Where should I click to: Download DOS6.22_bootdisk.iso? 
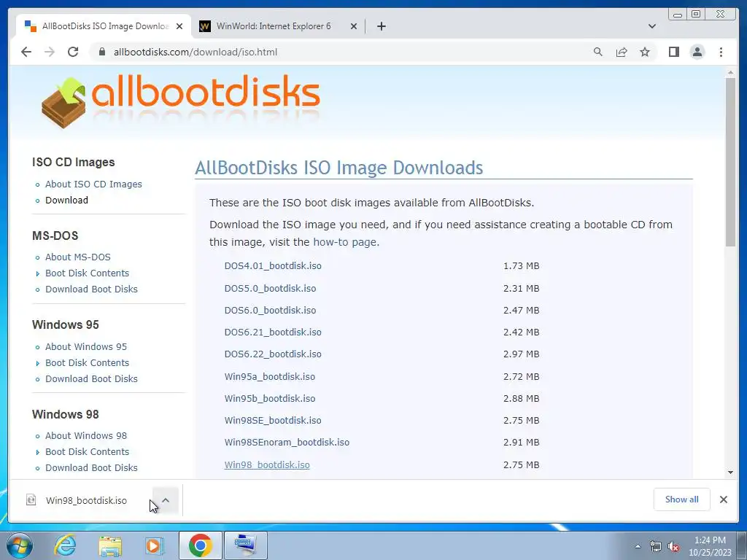pyautogui.click(x=273, y=354)
